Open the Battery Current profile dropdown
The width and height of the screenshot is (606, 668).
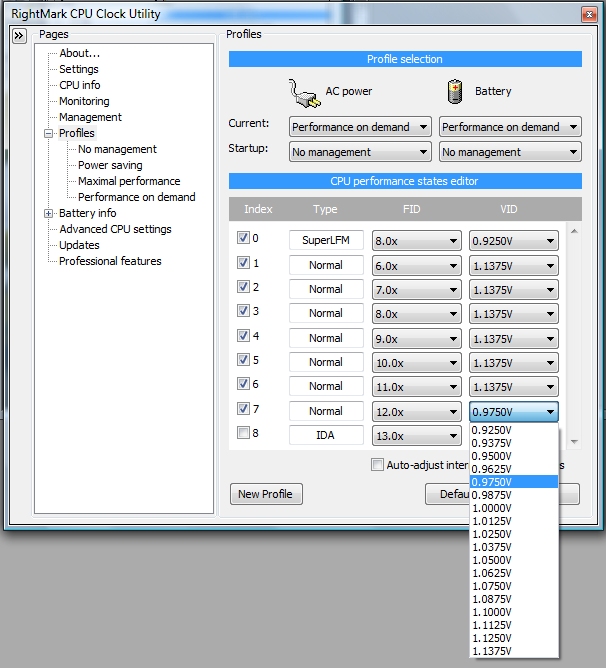(x=510, y=127)
